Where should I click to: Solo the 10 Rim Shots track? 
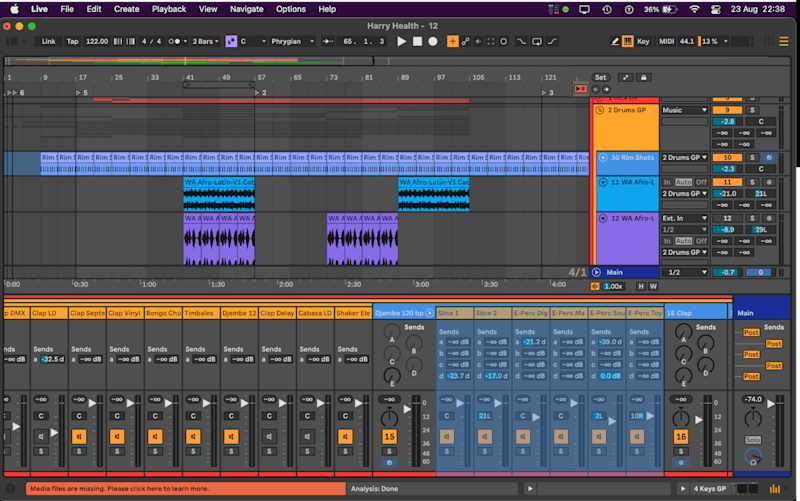[x=752, y=158]
